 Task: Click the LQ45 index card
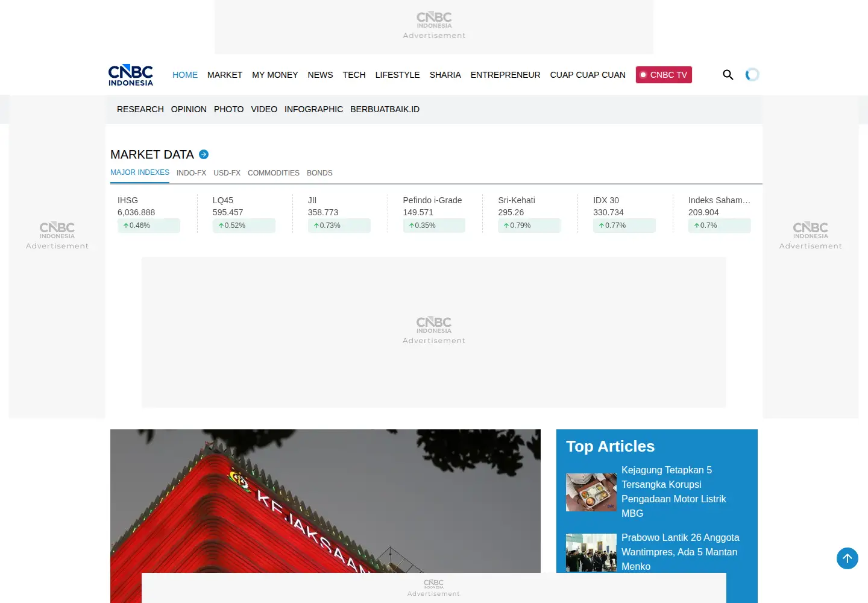(244, 213)
